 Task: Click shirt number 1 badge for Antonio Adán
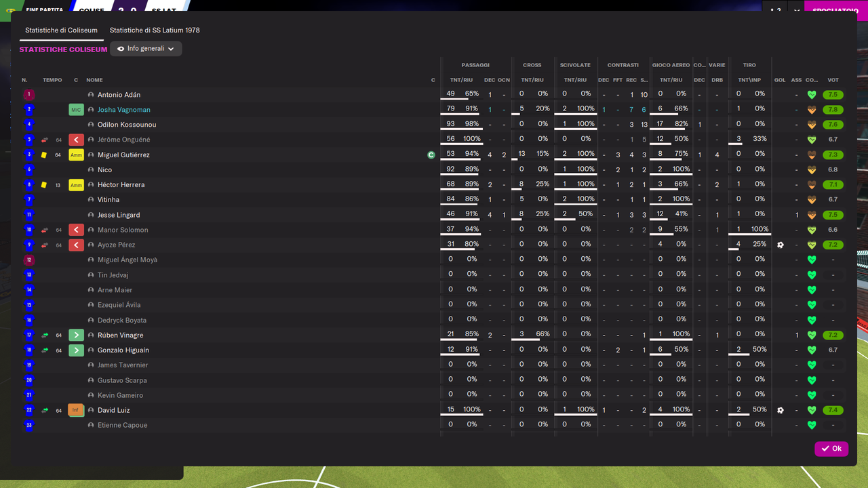tap(28, 95)
